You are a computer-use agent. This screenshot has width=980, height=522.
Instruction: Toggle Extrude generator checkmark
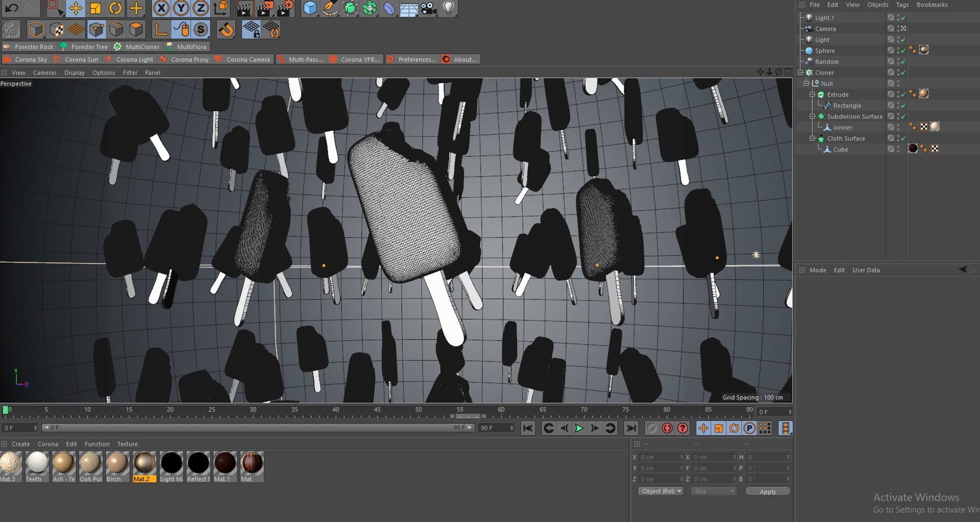(903, 94)
